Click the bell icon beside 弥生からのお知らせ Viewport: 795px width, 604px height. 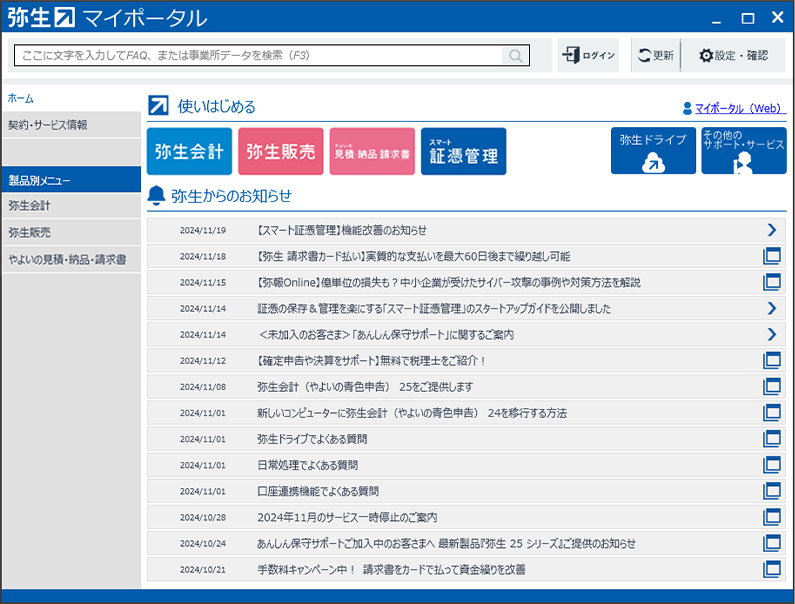click(156, 195)
